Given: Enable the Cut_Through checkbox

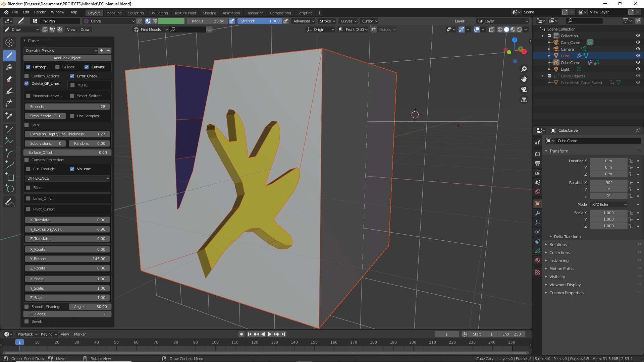Looking at the screenshot, I should coord(28,169).
